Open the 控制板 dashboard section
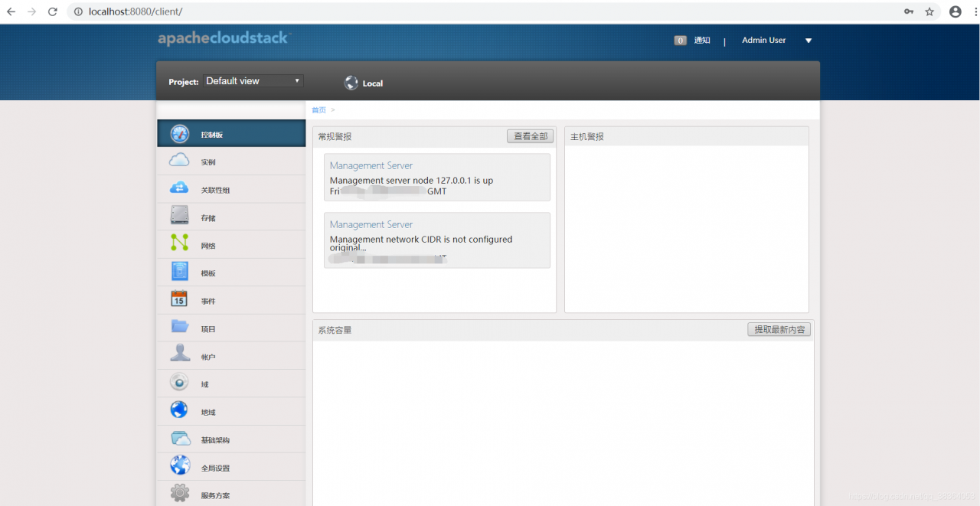 (231, 134)
